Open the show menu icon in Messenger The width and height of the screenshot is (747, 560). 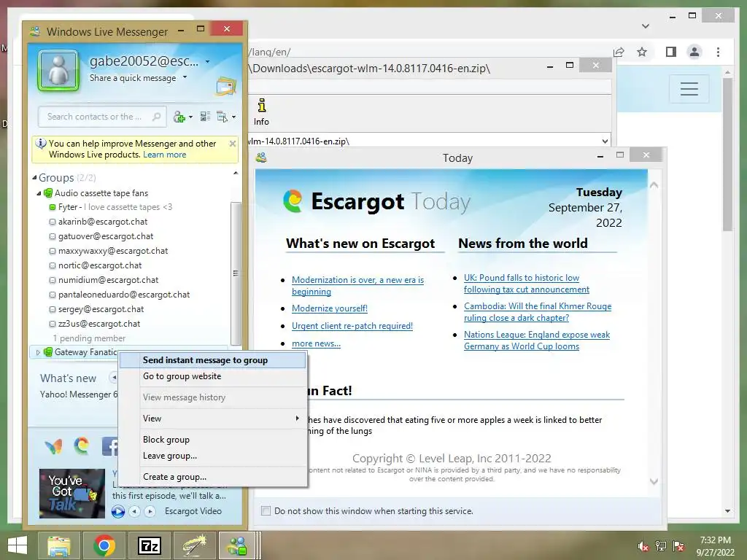(x=222, y=117)
